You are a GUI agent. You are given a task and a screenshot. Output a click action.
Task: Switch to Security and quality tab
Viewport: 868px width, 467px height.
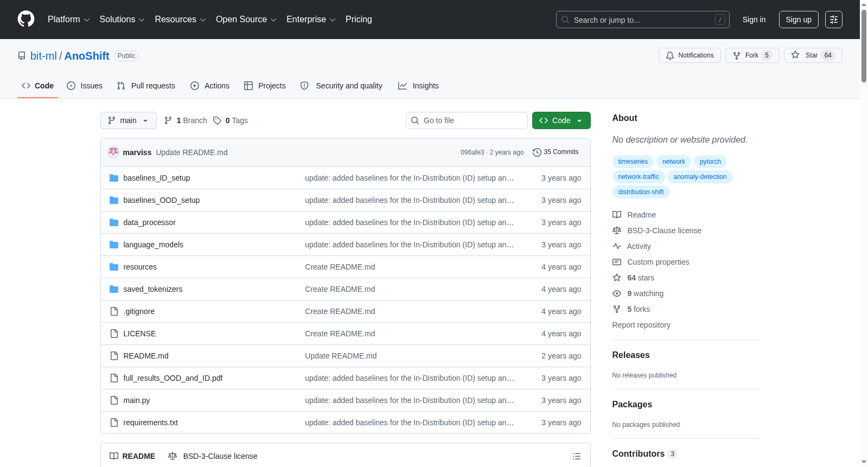point(341,86)
